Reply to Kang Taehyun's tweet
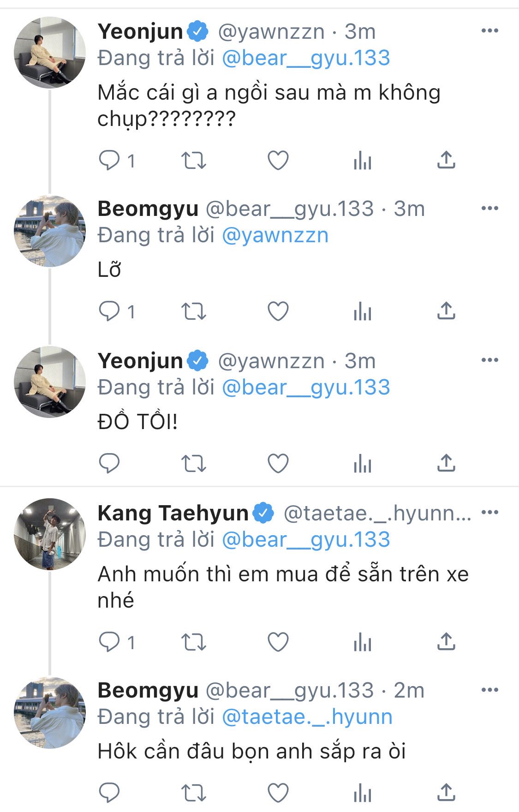The image size is (519, 812). [109, 642]
